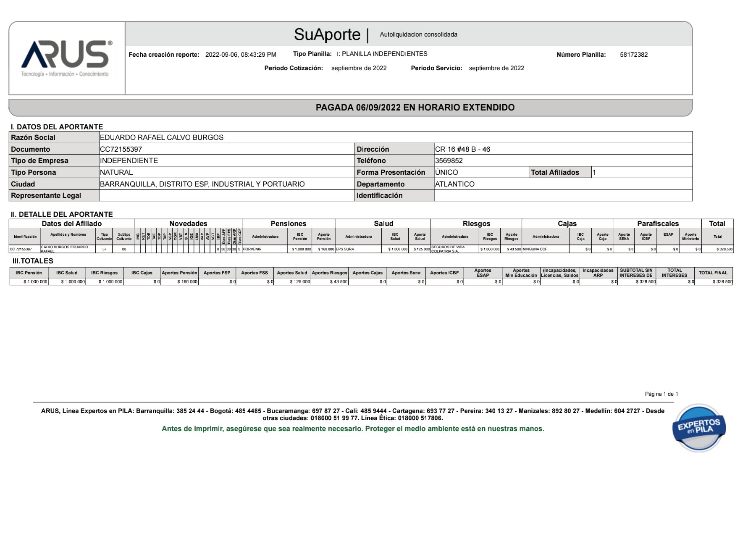Click the Dirección value CR 16 #48 B - 46

462,149
